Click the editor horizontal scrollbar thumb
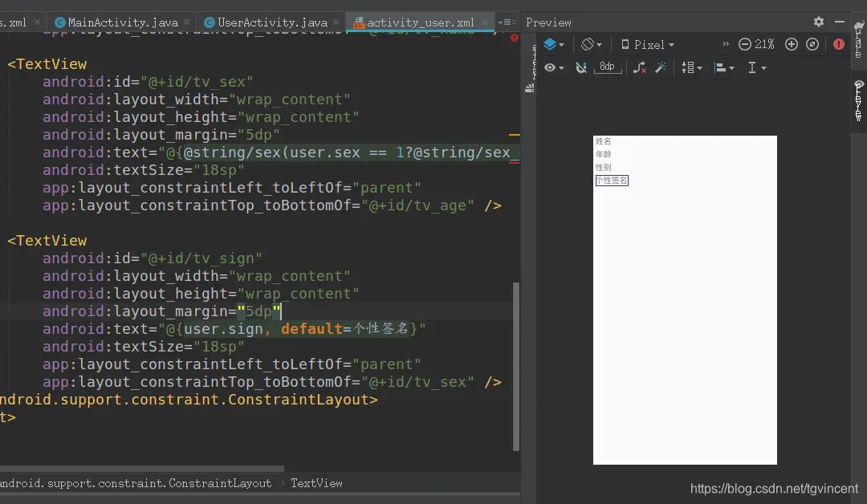 coord(142,468)
